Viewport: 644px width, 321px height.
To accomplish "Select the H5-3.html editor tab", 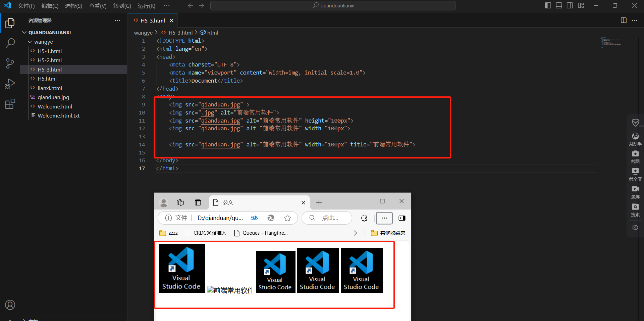I will point(153,20).
